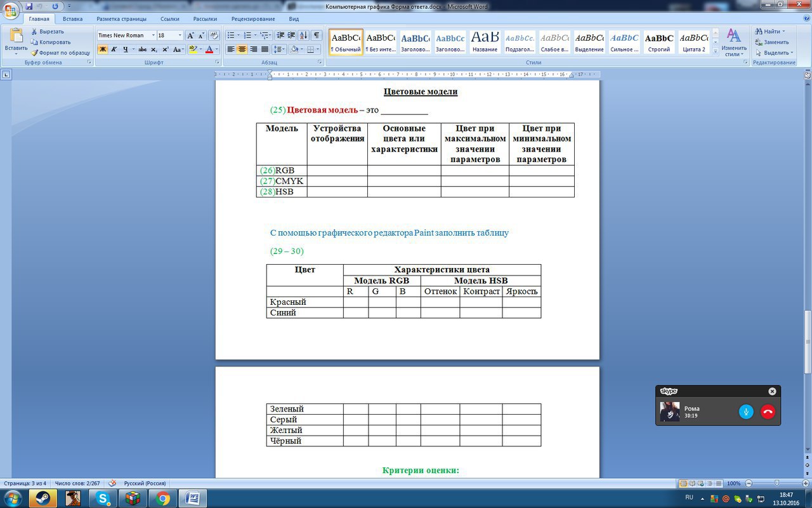Viewport: 812px width, 508px height.
Task: Click the empty R cell for Красный
Action: click(355, 302)
